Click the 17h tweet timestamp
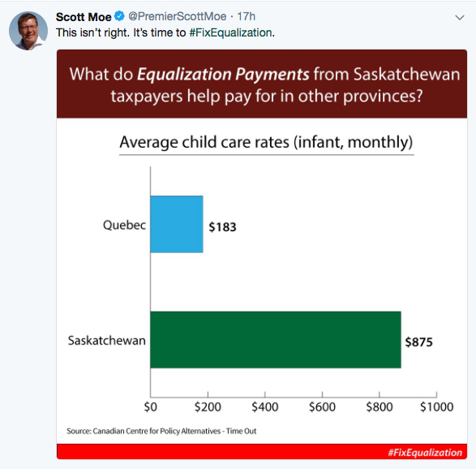 coord(246,16)
